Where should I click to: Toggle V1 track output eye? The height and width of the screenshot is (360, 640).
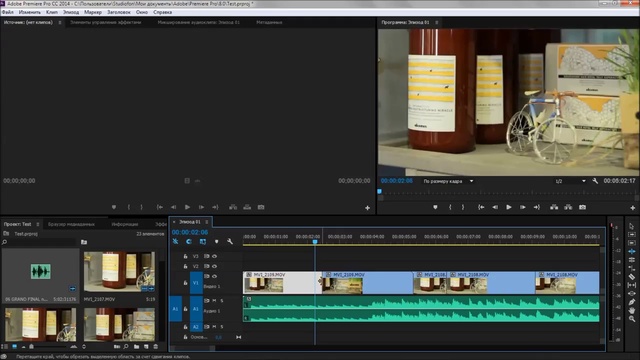coord(214,276)
